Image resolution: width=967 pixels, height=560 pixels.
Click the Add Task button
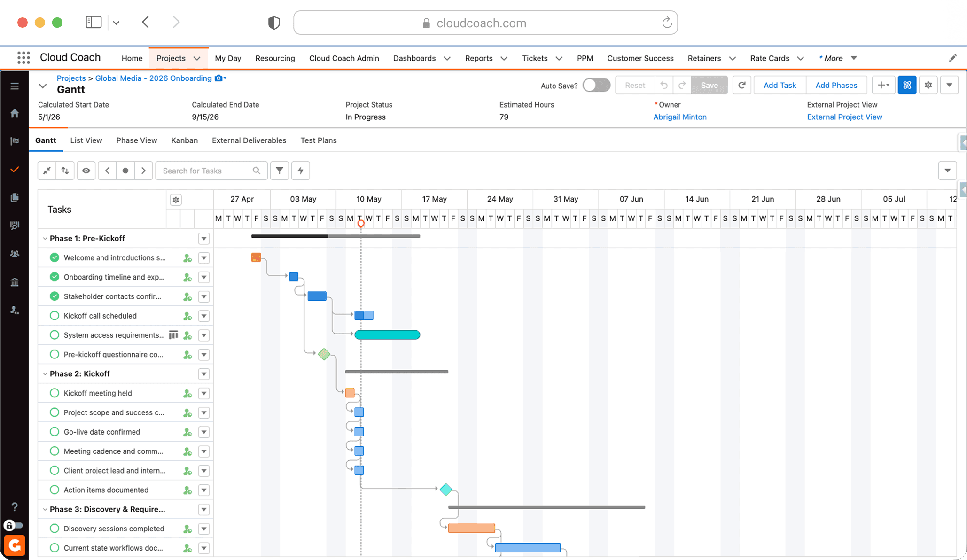click(780, 85)
